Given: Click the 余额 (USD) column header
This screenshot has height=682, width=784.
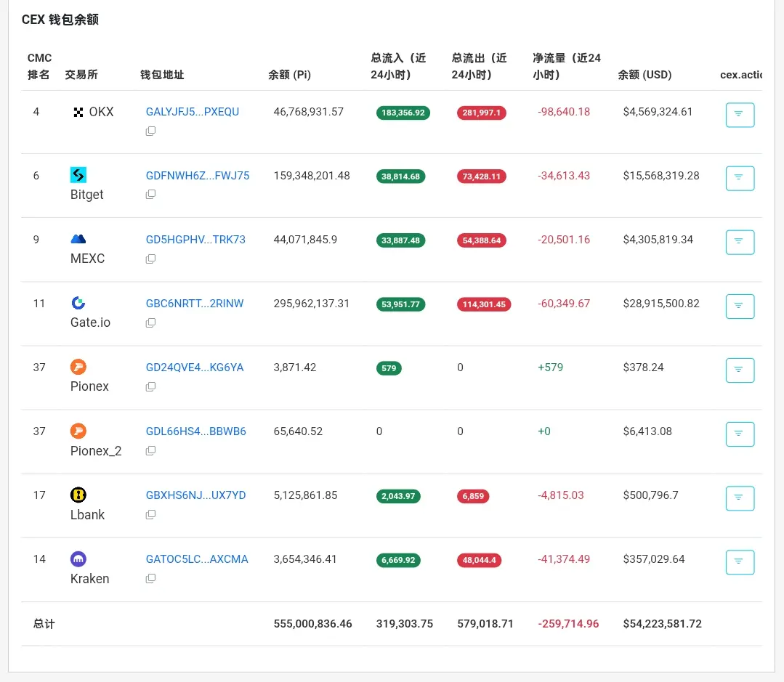Looking at the screenshot, I should tap(644, 75).
